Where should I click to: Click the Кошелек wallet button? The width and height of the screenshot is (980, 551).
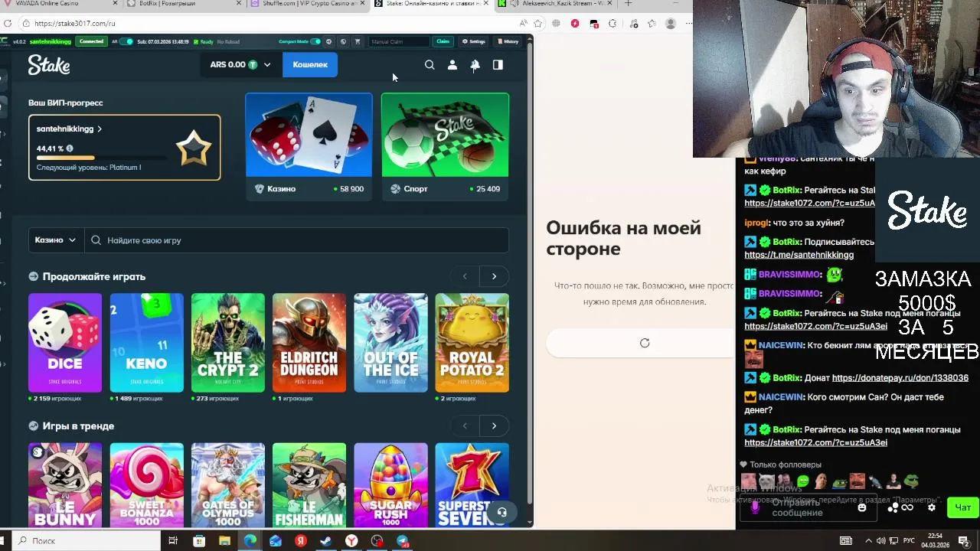310,65
